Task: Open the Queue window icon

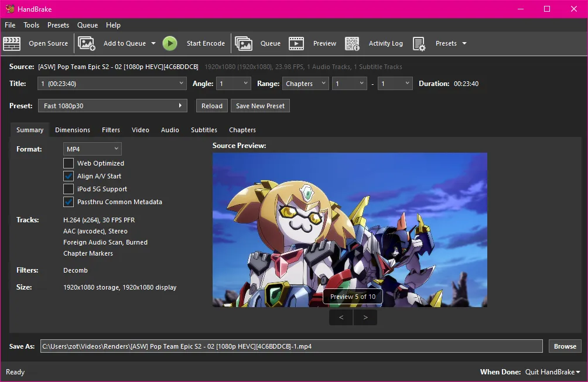Action: coord(244,43)
